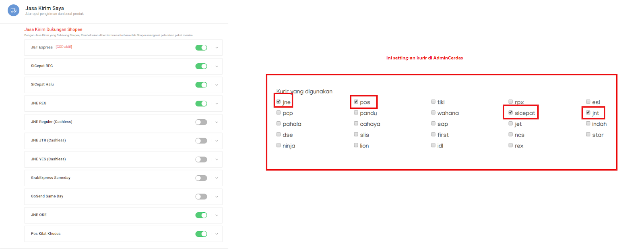Expand JNE JTR (Cashless) chevron

click(217, 141)
